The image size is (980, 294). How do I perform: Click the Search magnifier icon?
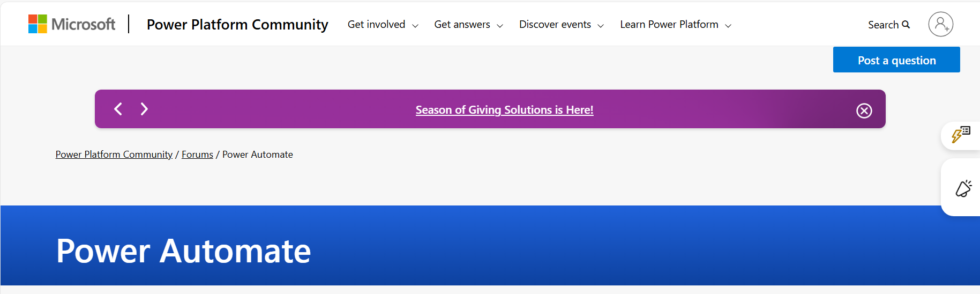[x=906, y=25]
